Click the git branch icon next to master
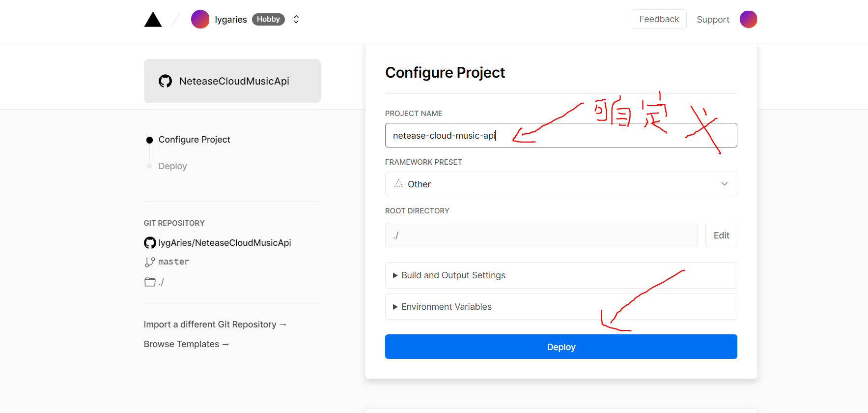868x413 pixels. click(150, 262)
